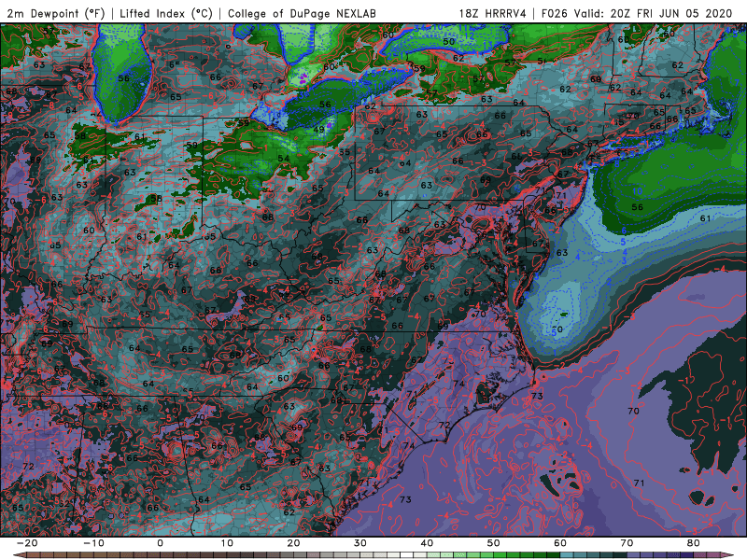Click the white swatch on the color bar
This screenshot has width=747, height=560.
(x=407, y=555)
